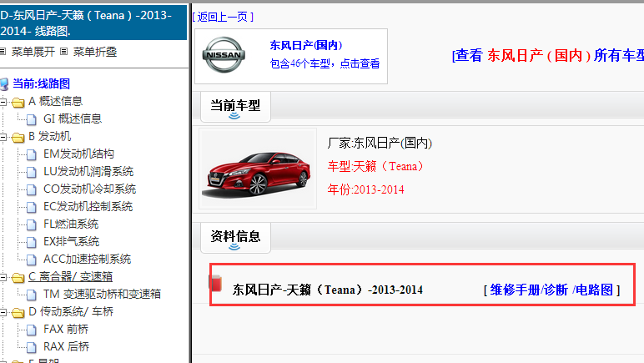Open D 传动系统/车桥 folder label
This screenshot has width=644, height=363.
[x=71, y=311]
